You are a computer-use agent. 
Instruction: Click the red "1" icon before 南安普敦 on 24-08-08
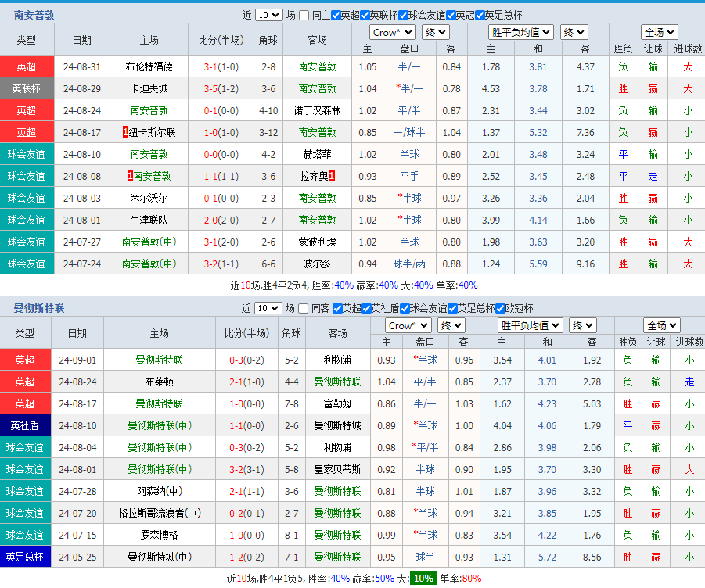point(128,177)
